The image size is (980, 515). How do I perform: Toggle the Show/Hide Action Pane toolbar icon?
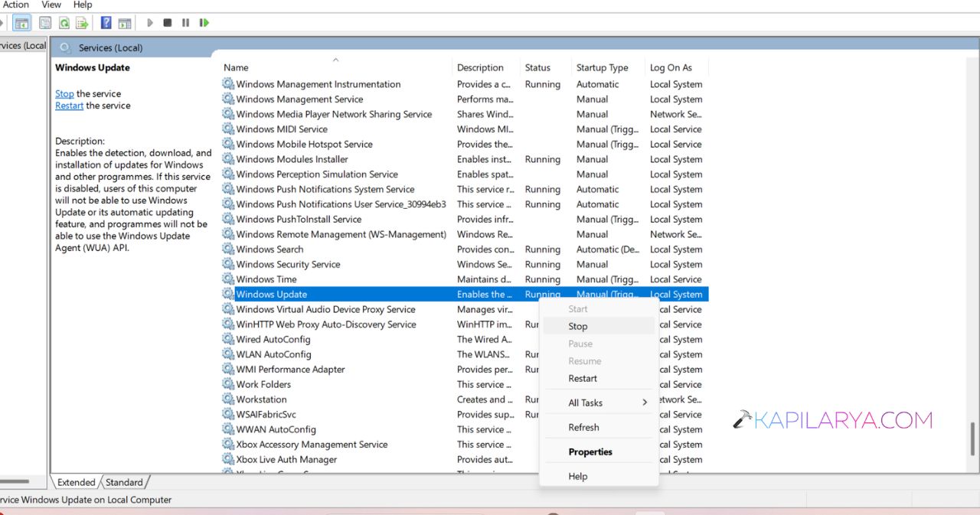[x=125, y=23]
